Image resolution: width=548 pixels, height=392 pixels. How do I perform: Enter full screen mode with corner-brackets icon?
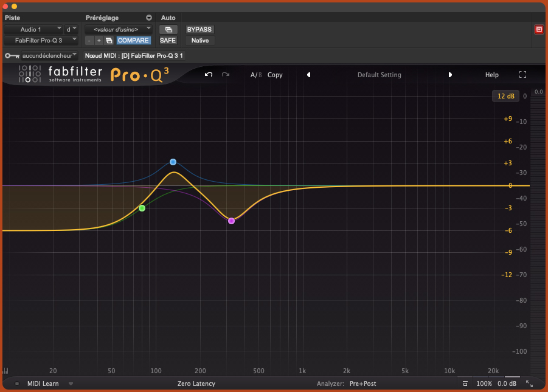(x=522, y=75)
